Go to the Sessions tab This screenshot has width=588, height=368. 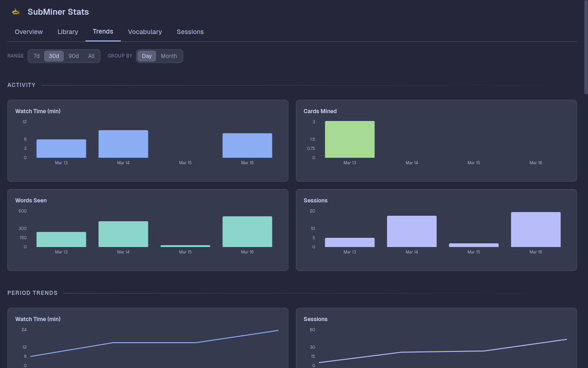190,32
